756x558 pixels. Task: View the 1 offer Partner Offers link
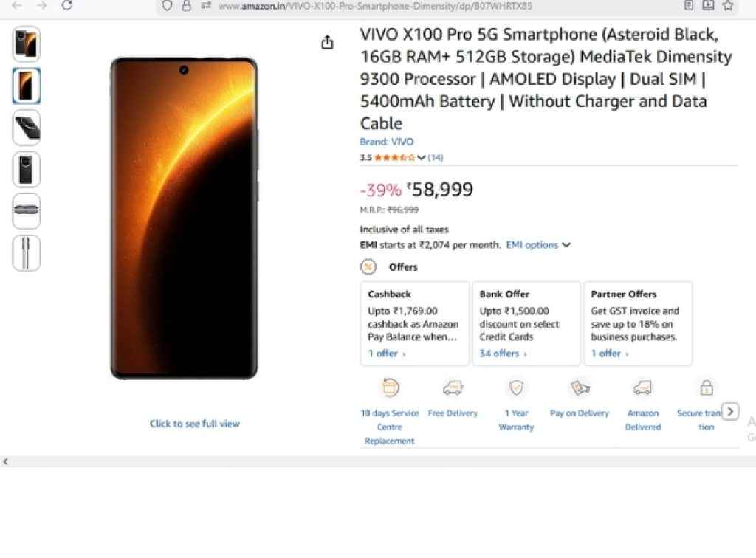coord(609,354)
